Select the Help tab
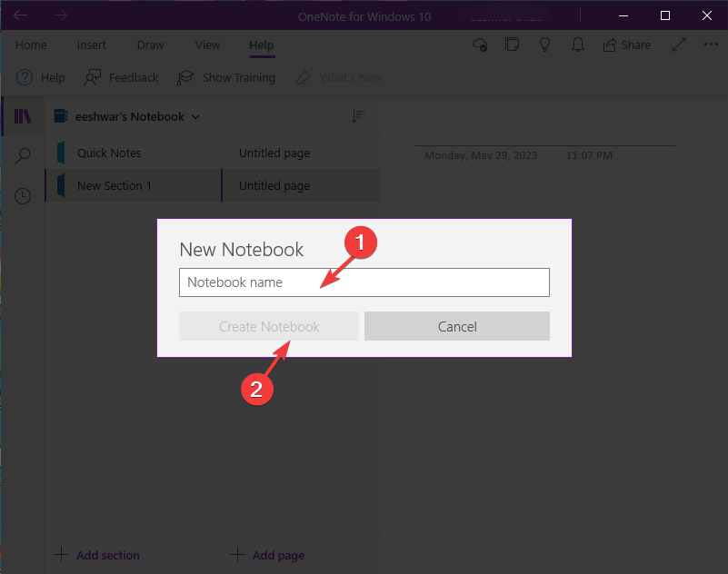 tap(262, 45)
